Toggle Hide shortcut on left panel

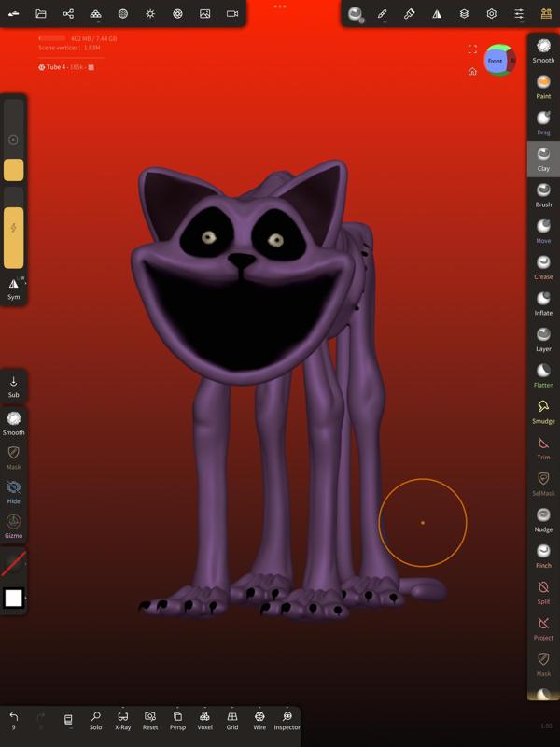(x=14, y=492)
